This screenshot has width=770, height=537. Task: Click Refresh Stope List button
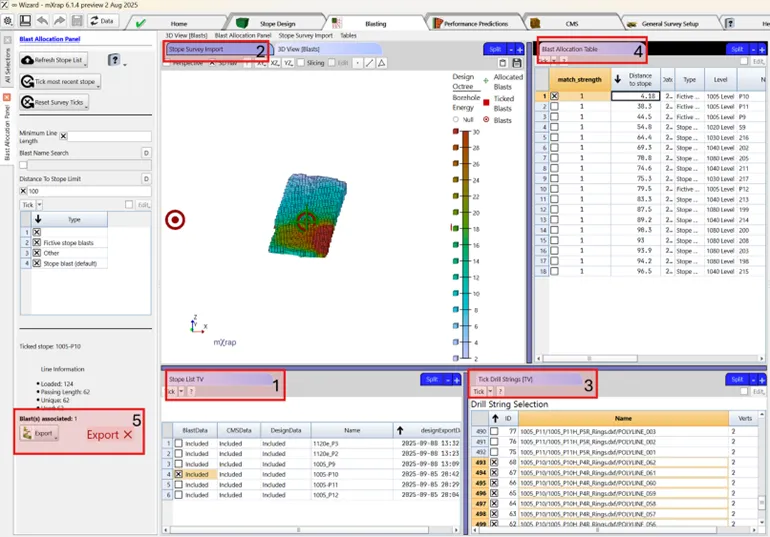pyautogui.click(x=56, y=61)
